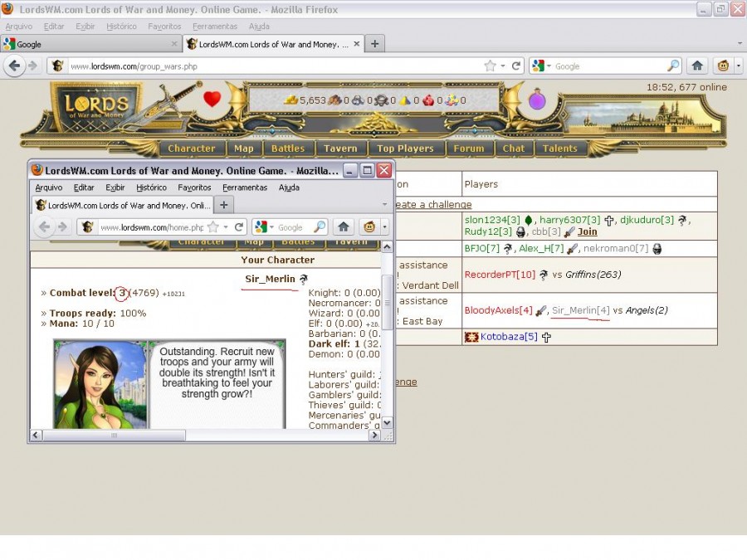747x560 pixels.
Task: Click forward arrow in main Firefox window
Action: click(x=32, y=66)
